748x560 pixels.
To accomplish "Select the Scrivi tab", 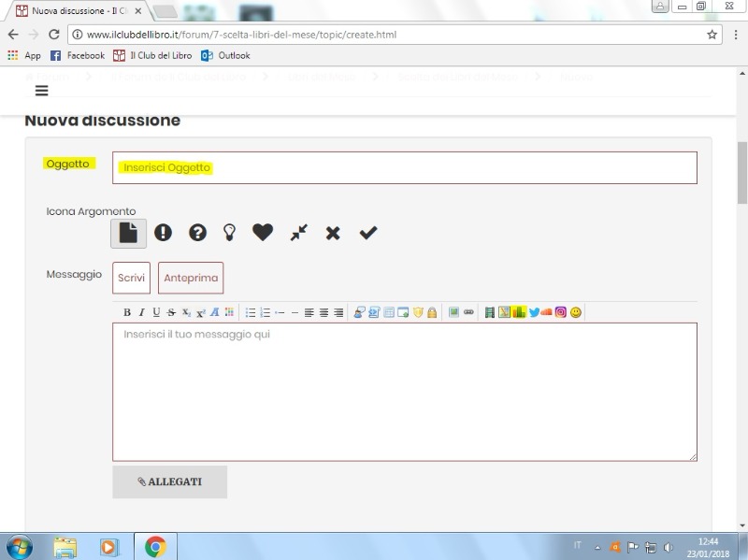I will pos(131,278).
